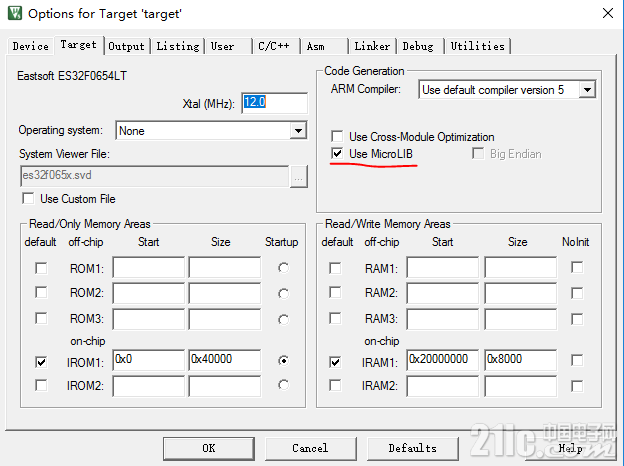
Task: Go to the Utilities tab
Action: (478, 46)
